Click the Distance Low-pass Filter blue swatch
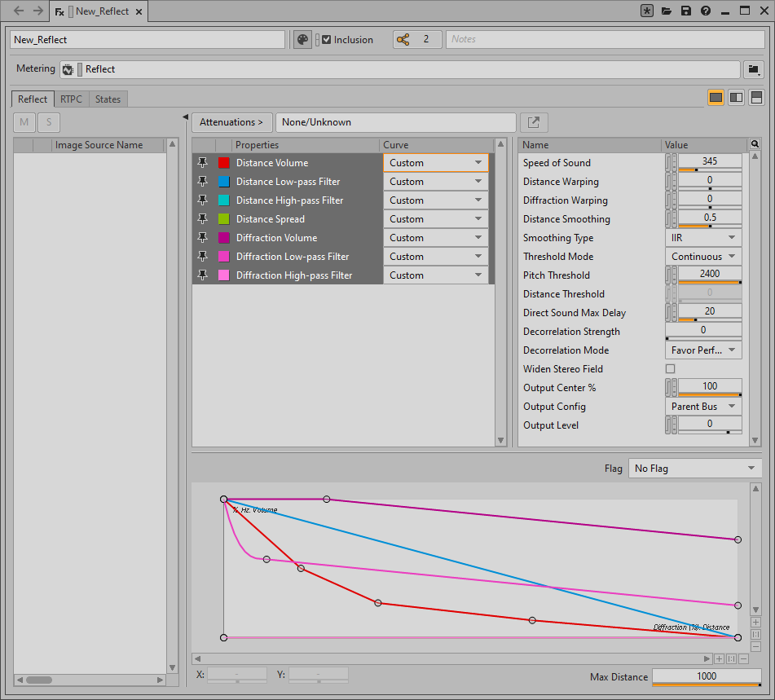Screen dimensions: 775x700 coord(224,182)
